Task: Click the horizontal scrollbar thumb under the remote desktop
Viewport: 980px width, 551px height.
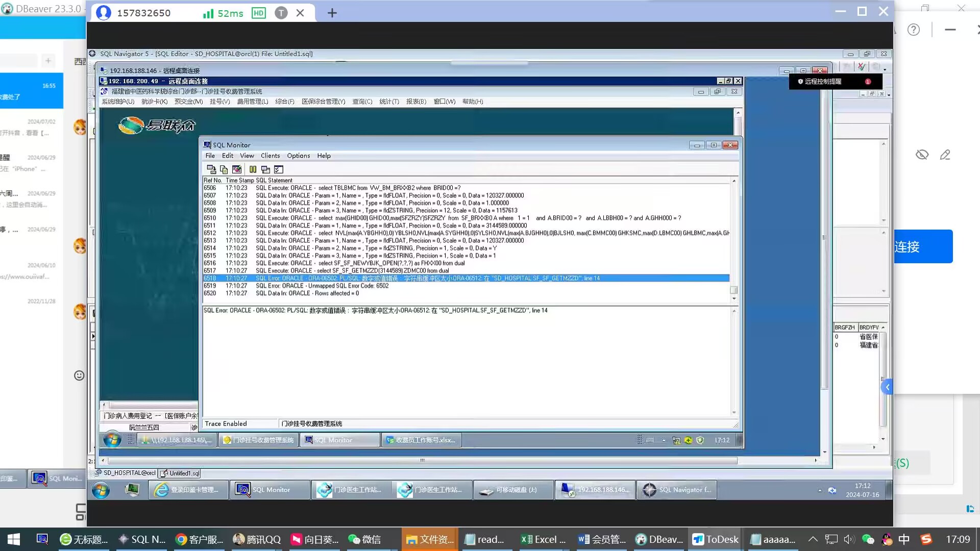Action: (422, 460)
